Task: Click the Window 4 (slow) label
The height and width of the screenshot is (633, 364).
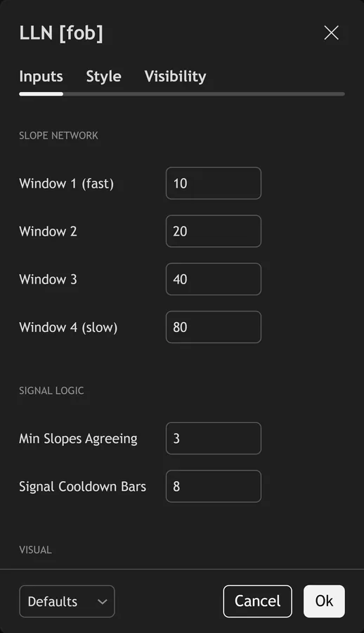Action: 68,327
